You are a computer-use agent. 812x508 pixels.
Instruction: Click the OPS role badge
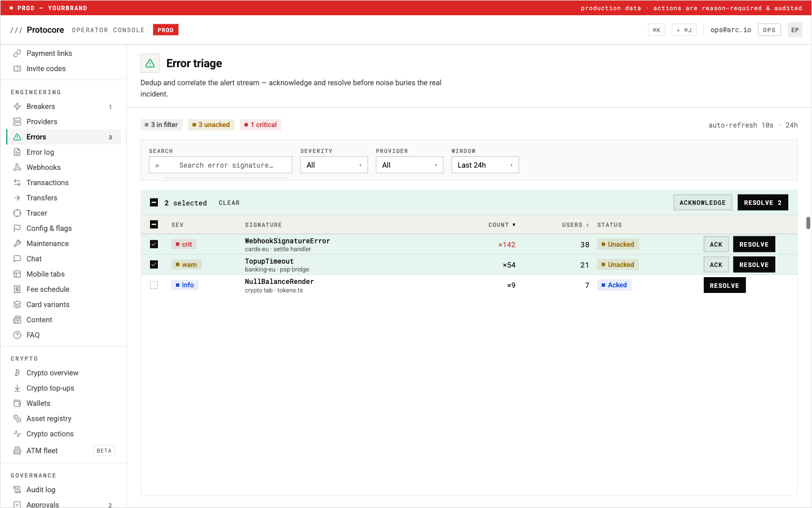(769, 30)
